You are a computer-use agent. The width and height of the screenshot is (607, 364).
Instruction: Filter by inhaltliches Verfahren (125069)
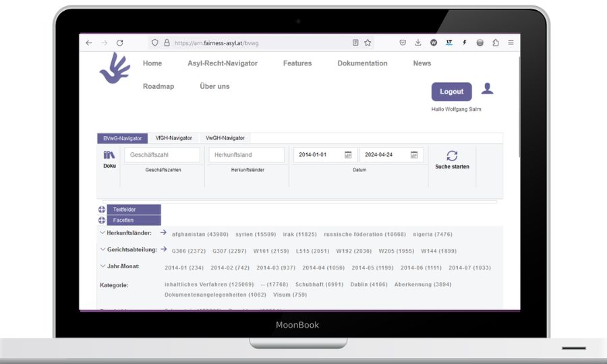coord(209,284)
